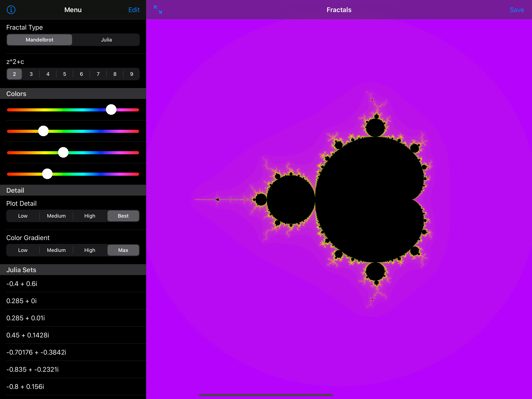
Task: Click the fullscreen expand arrows icon
Action: tap(158, 10)
